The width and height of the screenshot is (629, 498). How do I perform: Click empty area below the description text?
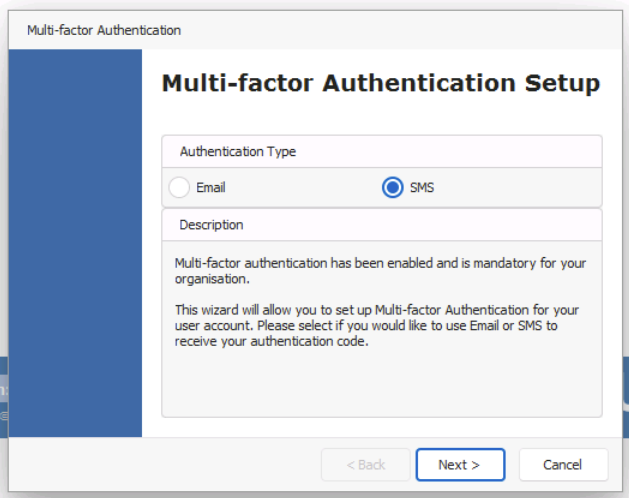pos(382,383)
